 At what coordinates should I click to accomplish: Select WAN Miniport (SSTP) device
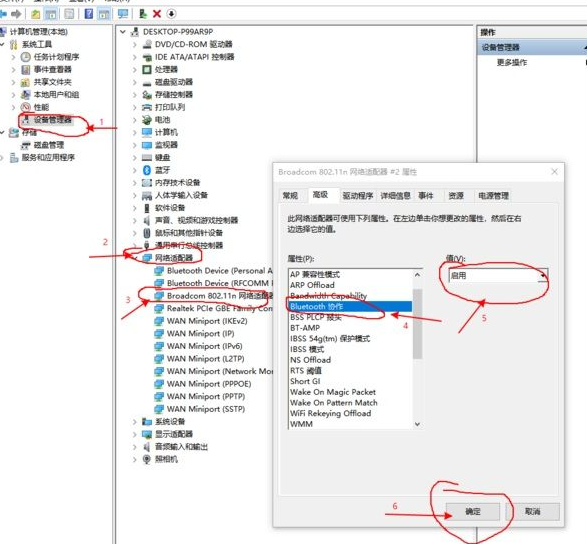tap(206, 409)
